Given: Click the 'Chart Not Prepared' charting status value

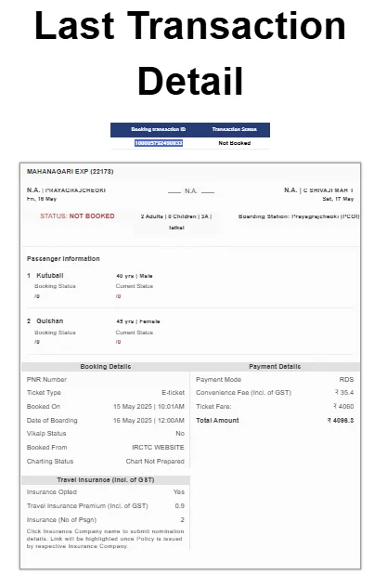Looking at the screenshot, I should [x=155, y=462].
